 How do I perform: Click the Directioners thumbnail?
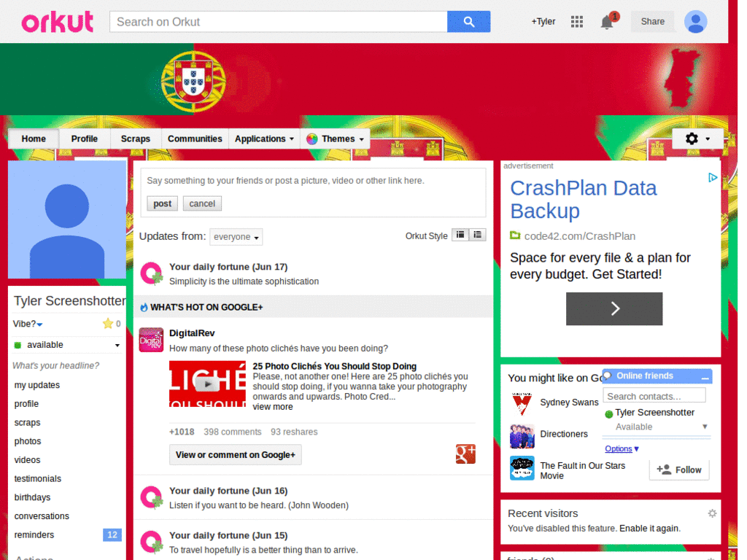tap(522, 436)
